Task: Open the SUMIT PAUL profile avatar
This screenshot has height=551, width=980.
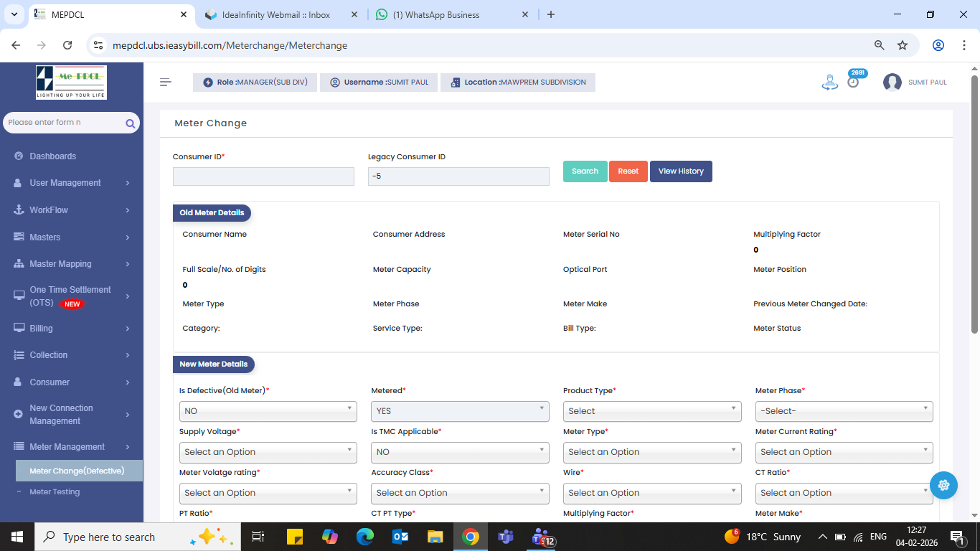Action: coord(892,83)
